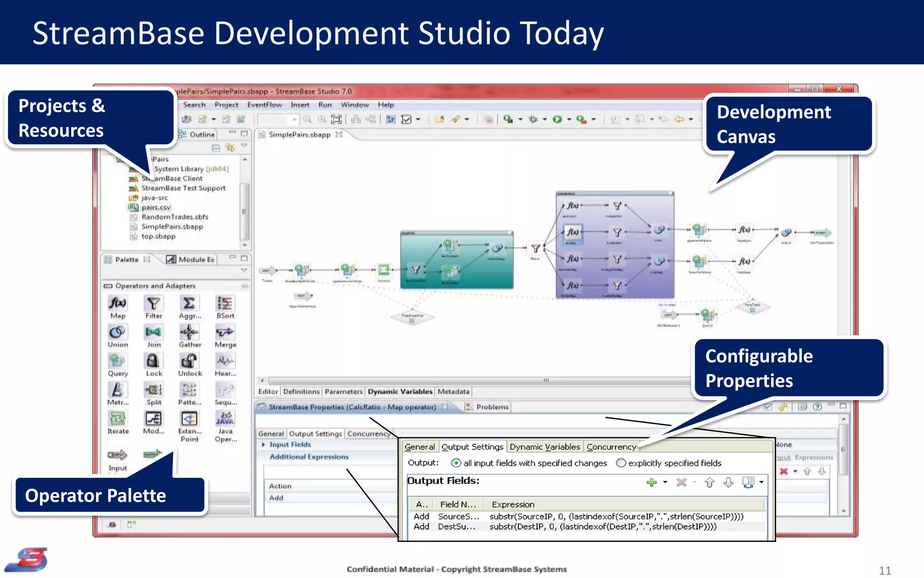Open the Insert menu
This screenshot has height=578, width=924.
300,105
